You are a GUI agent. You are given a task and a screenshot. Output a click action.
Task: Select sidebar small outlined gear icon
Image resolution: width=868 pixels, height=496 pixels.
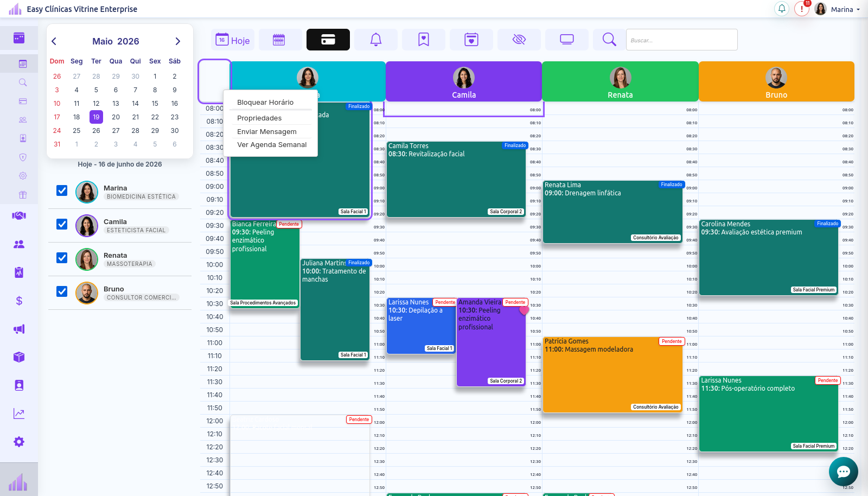23,176
